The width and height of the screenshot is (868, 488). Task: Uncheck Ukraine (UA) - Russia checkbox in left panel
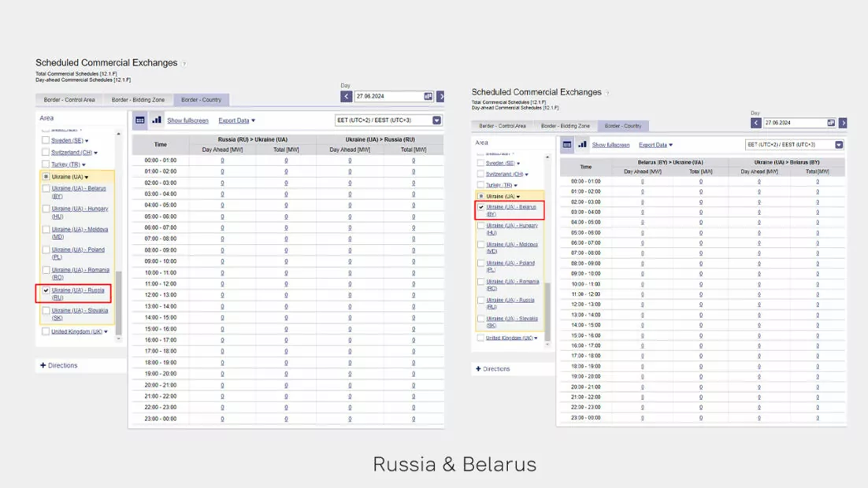pyautogui.click(x=46, y=290)
